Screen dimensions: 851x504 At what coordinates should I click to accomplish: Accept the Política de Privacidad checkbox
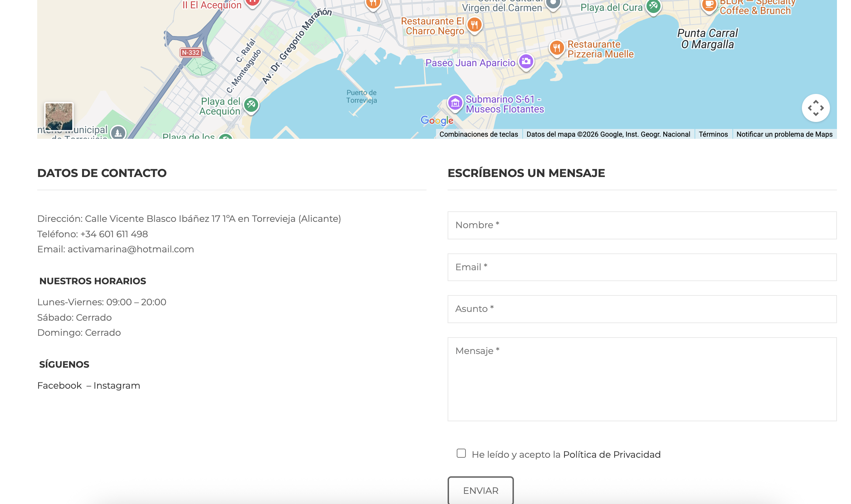coord(461,454)
